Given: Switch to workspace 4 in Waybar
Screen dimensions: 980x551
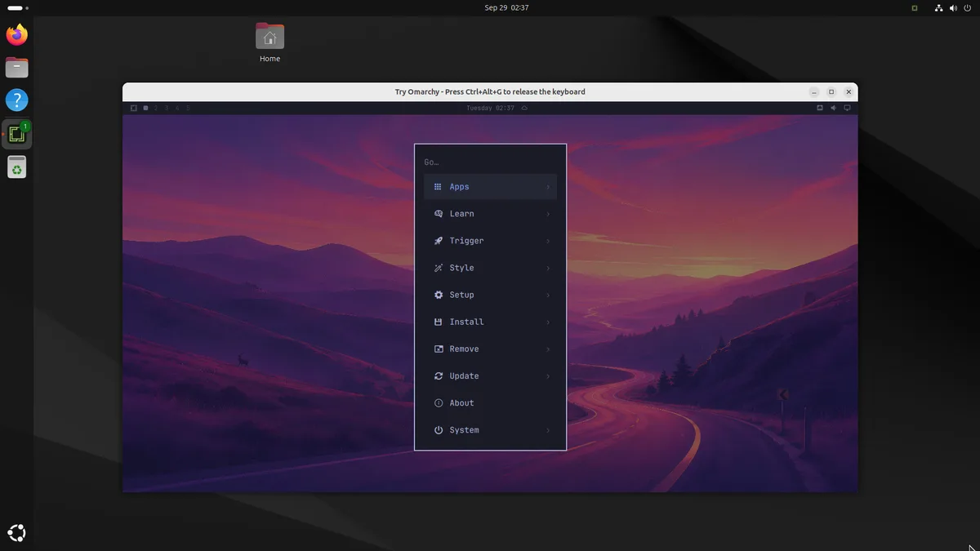Looking at the screenshot, I should tap(177, 108).
